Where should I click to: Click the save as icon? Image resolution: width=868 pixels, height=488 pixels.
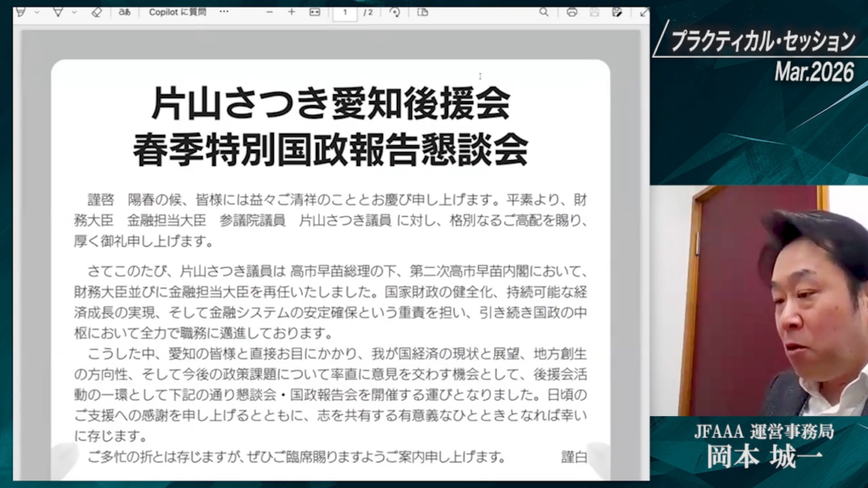pos(617,12)
